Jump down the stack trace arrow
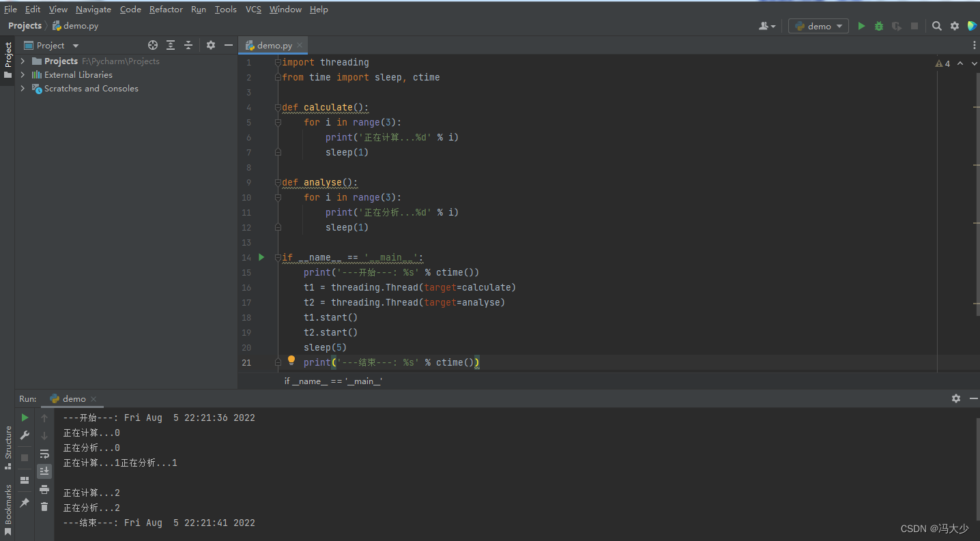This screenshot has width=980, height=541. click(44, 435)
